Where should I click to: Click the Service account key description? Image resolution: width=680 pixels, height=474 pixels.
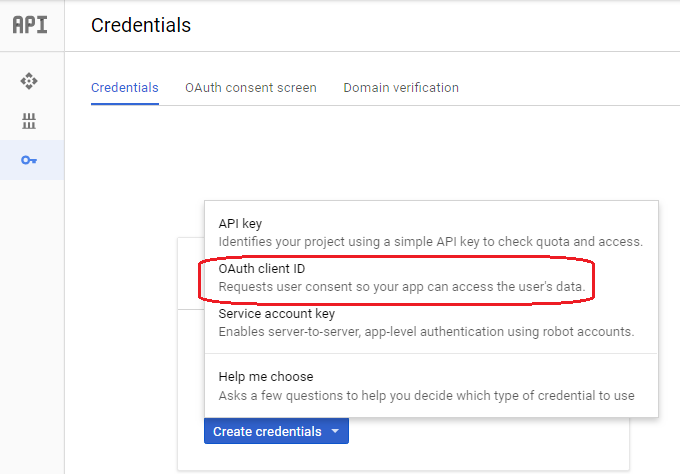[x=426, y=332]
